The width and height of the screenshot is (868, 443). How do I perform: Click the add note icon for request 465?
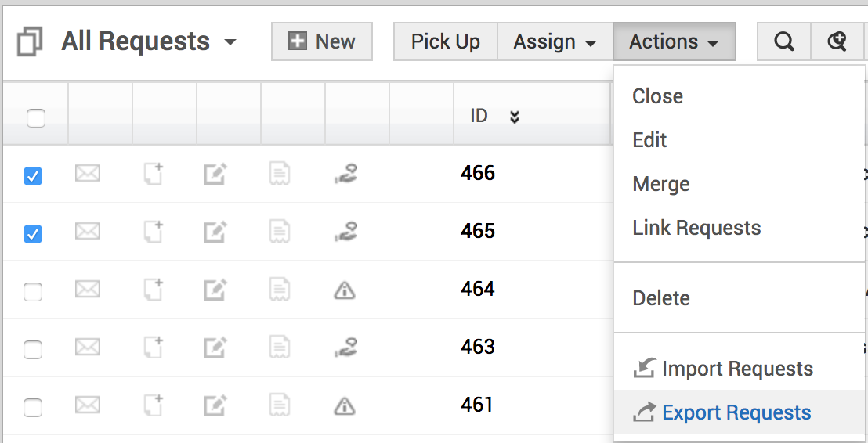click(153, 232)
